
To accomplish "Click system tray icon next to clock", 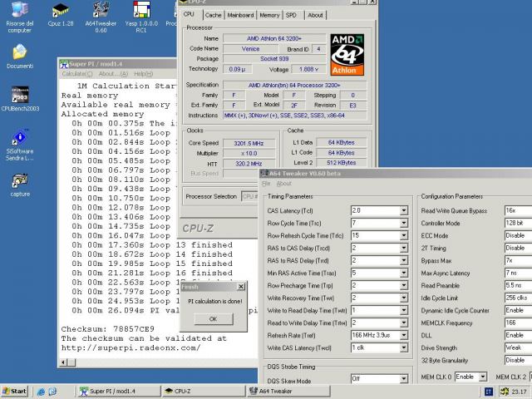I will click(505, 392).
